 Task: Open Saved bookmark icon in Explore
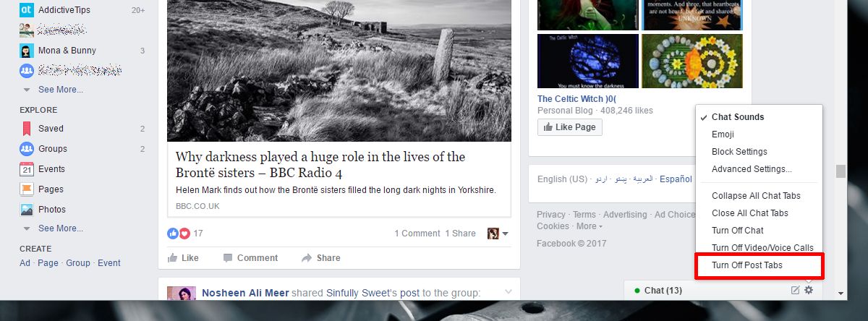click(26, 129)
